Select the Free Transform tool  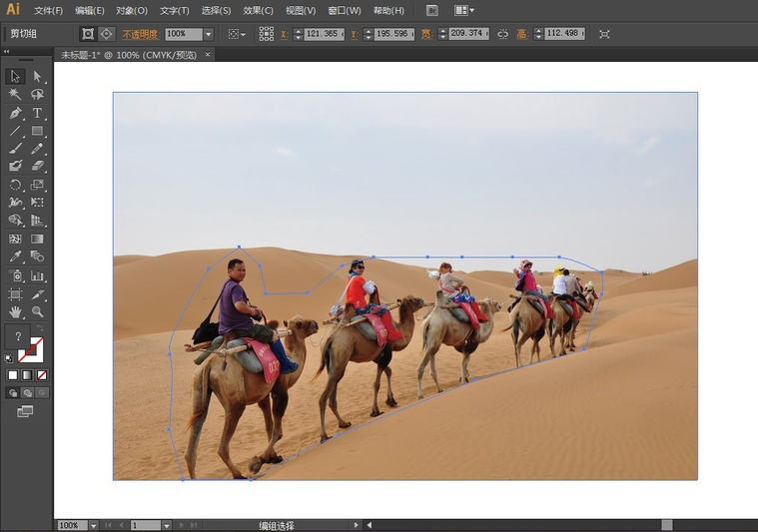click(x=37, y=202)
